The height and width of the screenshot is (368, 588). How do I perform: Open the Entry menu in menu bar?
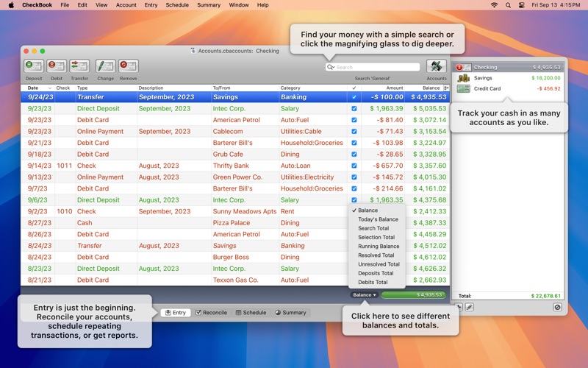[151, 5]
